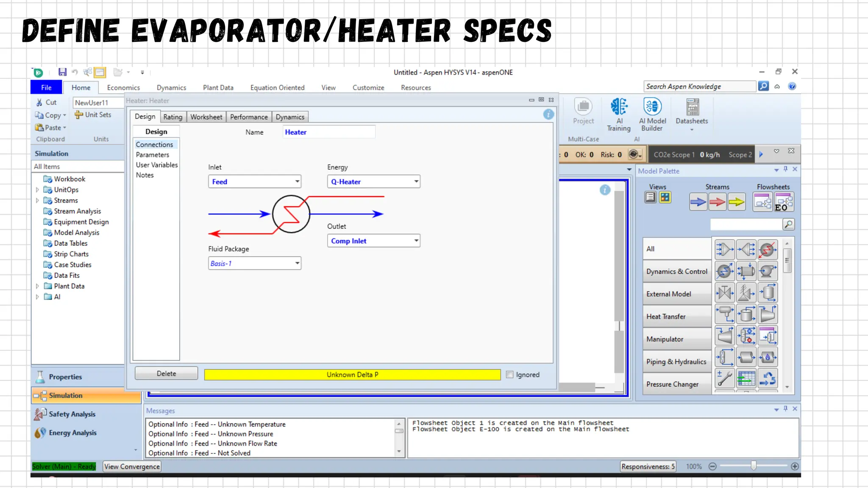The image size is (868, 488).
Task: Select the Adjust wrench icon in palette
Action: (x=724, y=379)
